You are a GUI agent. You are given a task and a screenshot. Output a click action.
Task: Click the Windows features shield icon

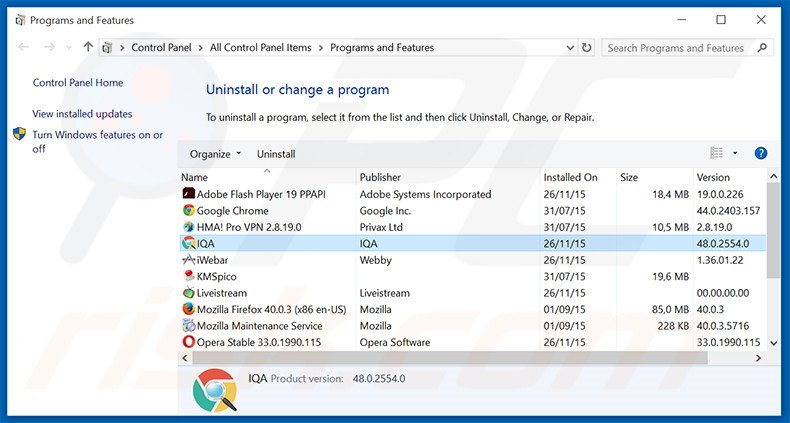(x=19, y=134)
